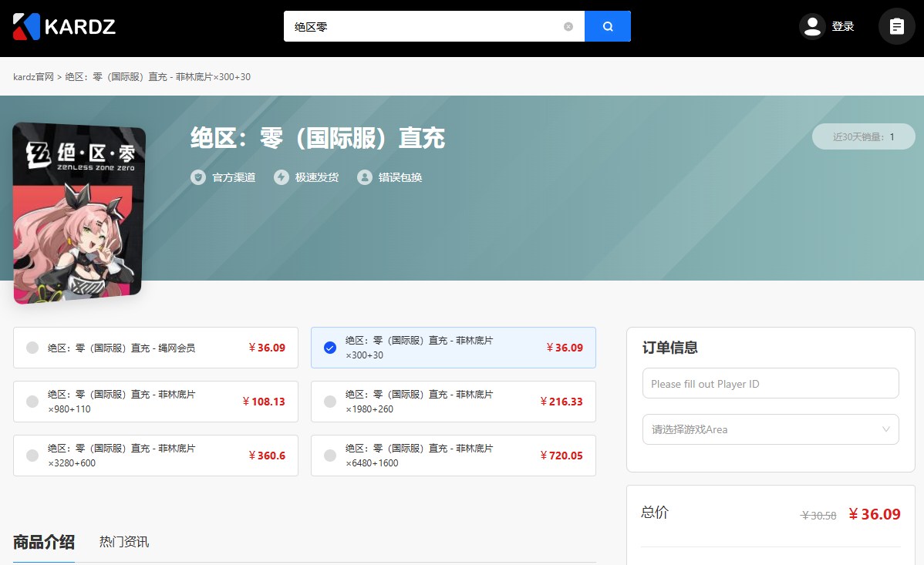Image resolution: width=924 pixels, height=565 pixels.
Task: Click the 错误包换 person icon
Action: coord(365,177)
